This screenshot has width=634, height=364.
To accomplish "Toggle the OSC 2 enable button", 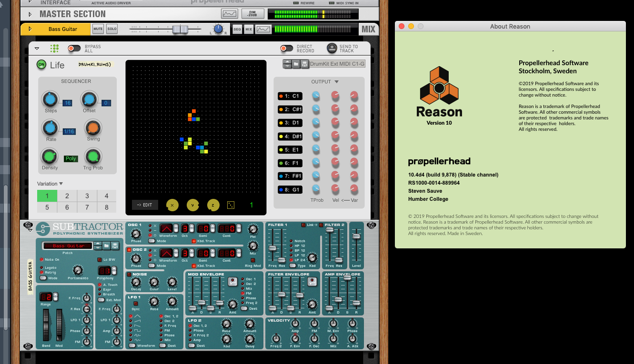I will click(129, 250).
